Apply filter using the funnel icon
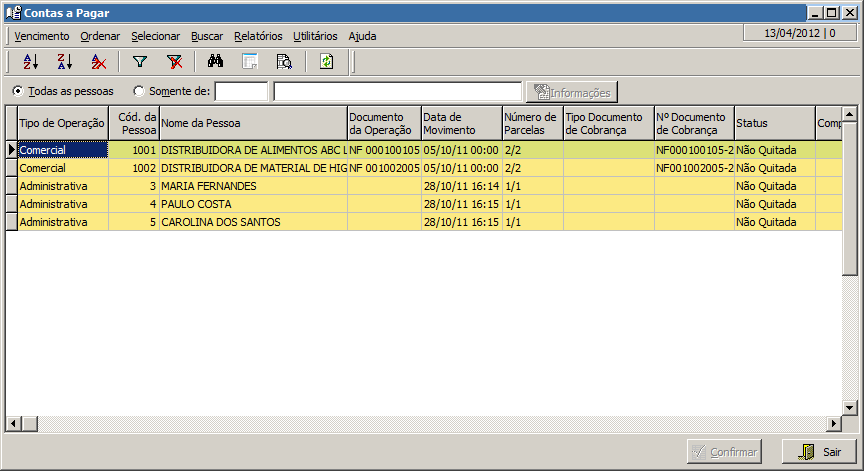 coord(140,62)
